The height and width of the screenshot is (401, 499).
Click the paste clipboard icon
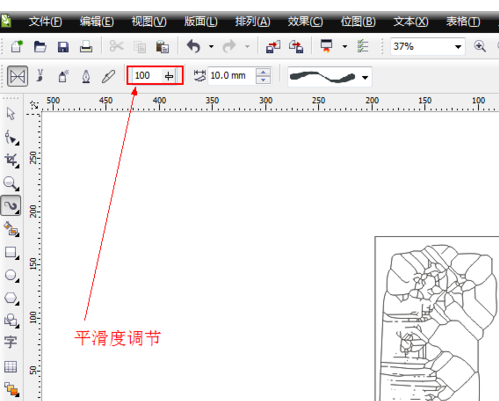click(162, 47)
